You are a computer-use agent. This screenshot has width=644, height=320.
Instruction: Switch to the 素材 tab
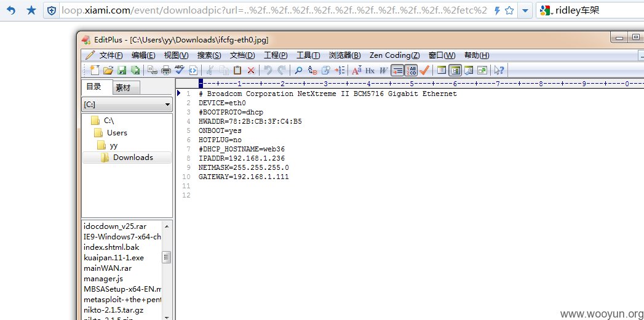tap(126, 88)
